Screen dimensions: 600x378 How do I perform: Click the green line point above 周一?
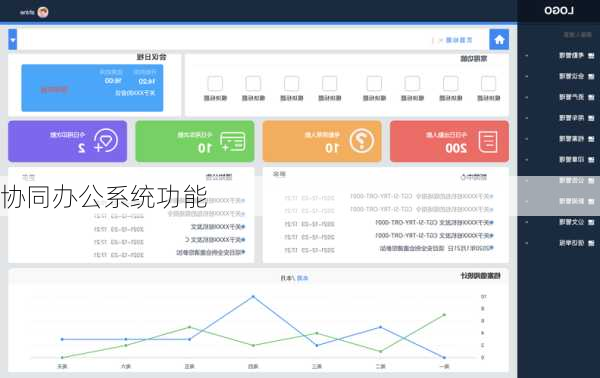coord(444,314)
